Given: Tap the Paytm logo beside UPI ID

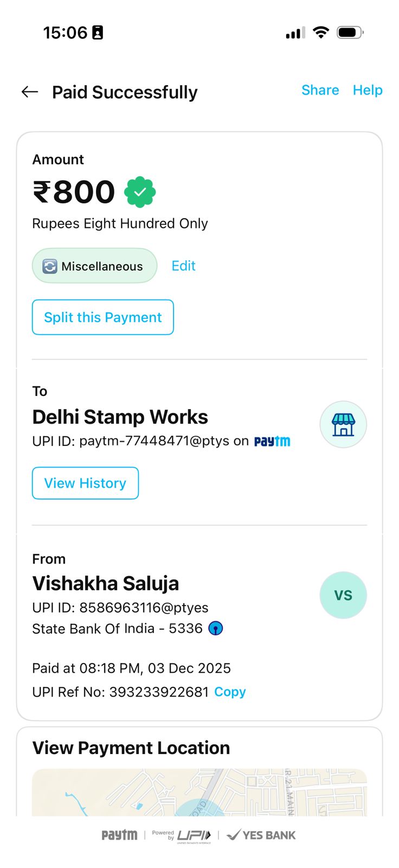Looking at the screenshot, I should coord(272,441).
